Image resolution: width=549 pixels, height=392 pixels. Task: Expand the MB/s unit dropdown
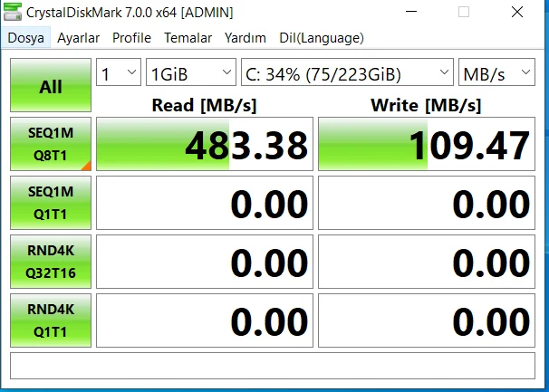(496, 72)
